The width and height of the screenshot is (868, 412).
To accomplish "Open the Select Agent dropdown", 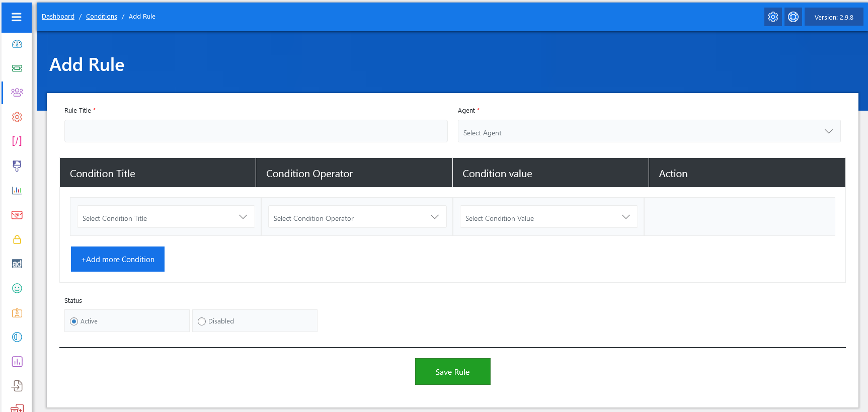I will pos(649,132).
